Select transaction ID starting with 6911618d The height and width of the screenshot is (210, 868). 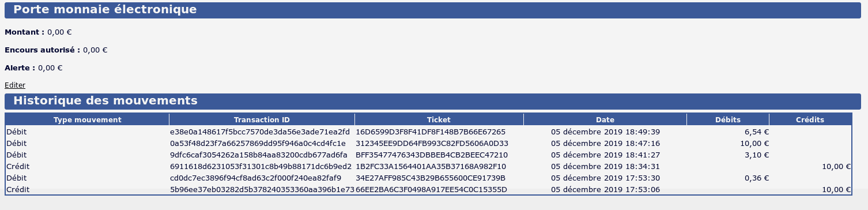coord(261,166)
